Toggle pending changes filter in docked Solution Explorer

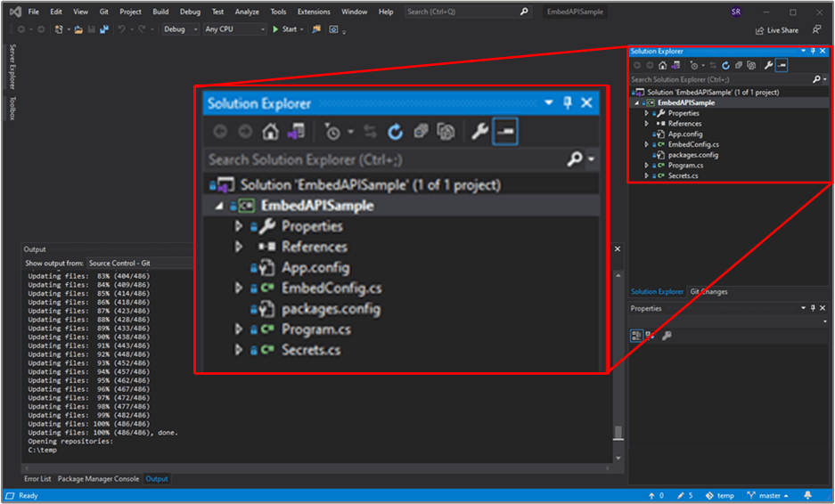pyautogui.click(x=693, y=66)
